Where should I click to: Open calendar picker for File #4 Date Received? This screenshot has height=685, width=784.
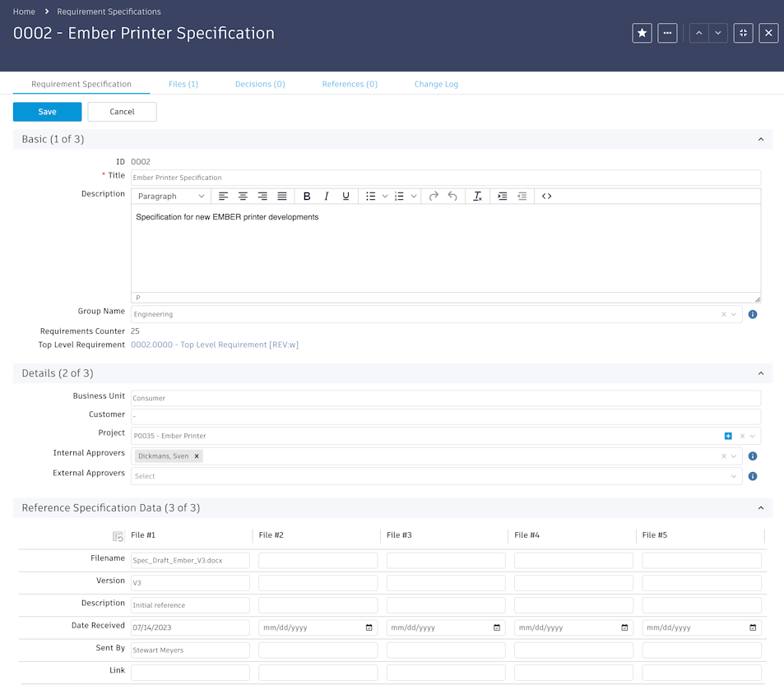point(624,627)
